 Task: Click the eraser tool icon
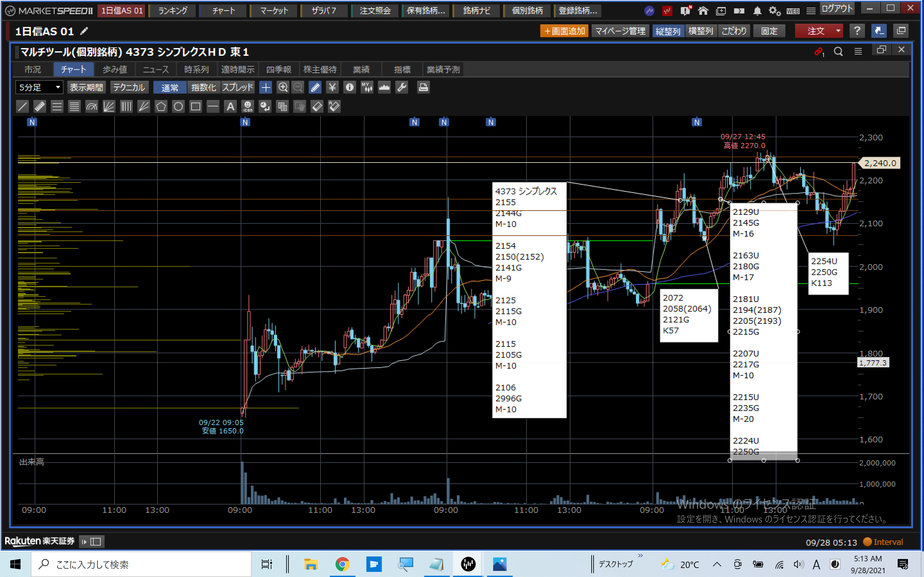[x=317, y=106]
